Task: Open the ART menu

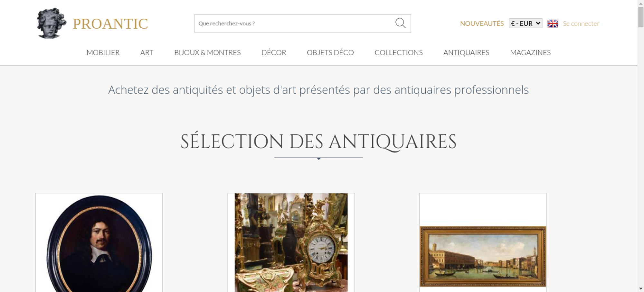Action: [147, 52]
